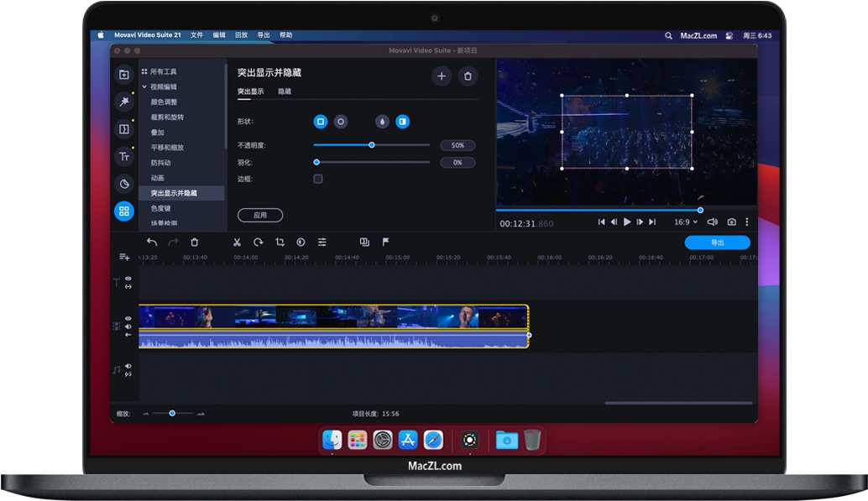Choose the rectangle highlight shape
Image resolution: width=868 pixels, height=501 pixels.
320,122
